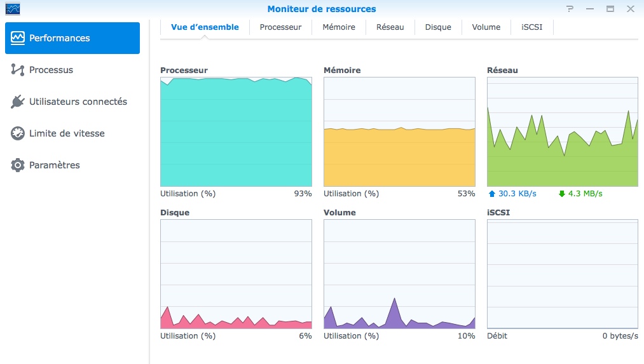Go to the Disque tab
The height and width of the screenshot is (364, 644).
(438, 27)
